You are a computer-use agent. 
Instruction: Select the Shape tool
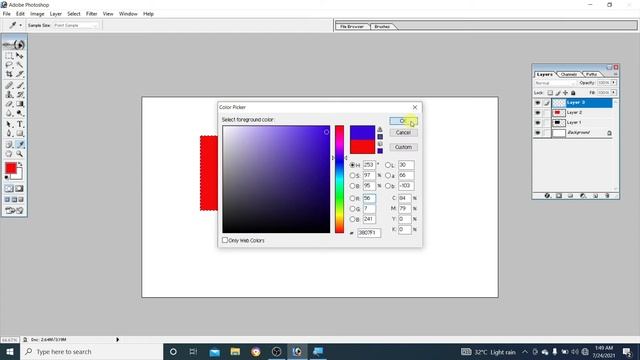20,133
